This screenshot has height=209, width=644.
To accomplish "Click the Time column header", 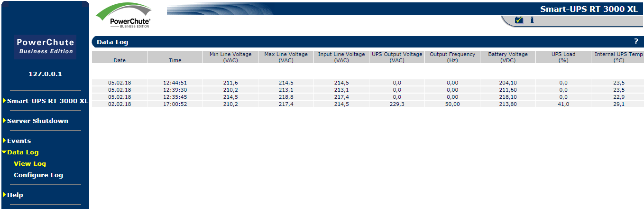I will coord(175,57).
